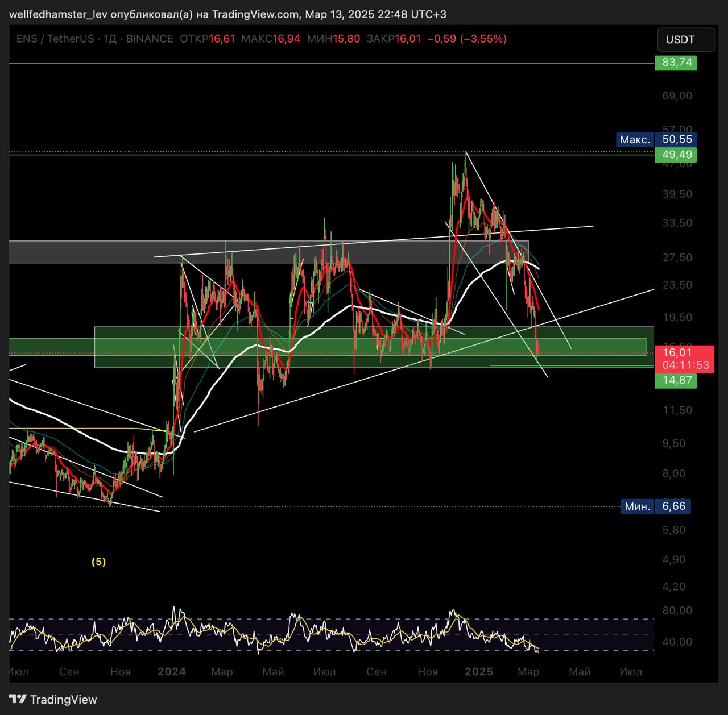This screenshot has height=715, width=728.
Task: Click the 49,49 green price label
Action: click(x=676, y=155)
